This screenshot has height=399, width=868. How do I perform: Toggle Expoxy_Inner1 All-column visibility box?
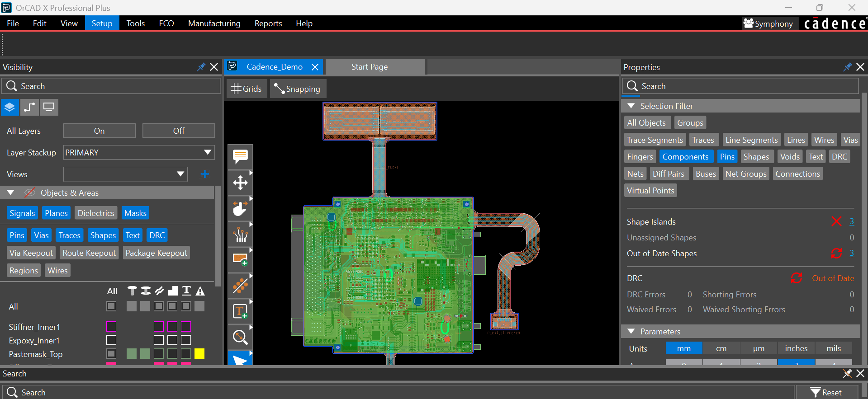pos(111,340)
